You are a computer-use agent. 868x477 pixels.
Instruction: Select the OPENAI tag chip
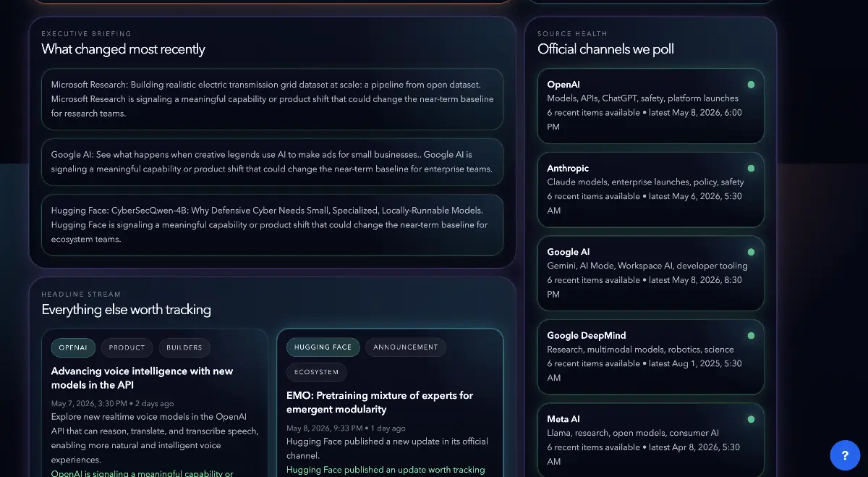coord(73,347)
